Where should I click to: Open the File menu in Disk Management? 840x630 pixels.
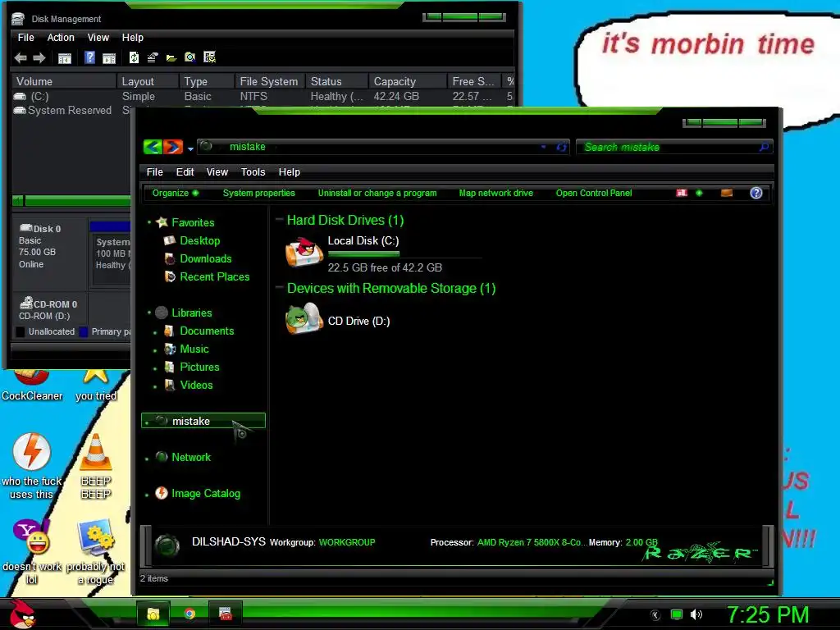tap(25, 38)
